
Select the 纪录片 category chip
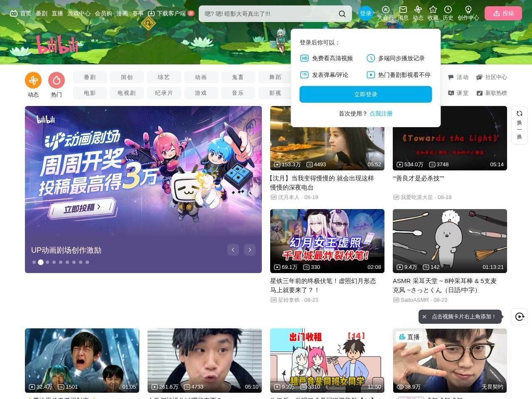[x=164, y=93]
